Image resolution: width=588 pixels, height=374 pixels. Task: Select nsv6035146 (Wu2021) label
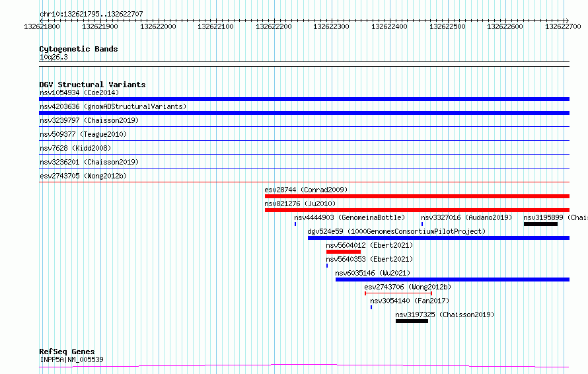(x=373, y=273)
